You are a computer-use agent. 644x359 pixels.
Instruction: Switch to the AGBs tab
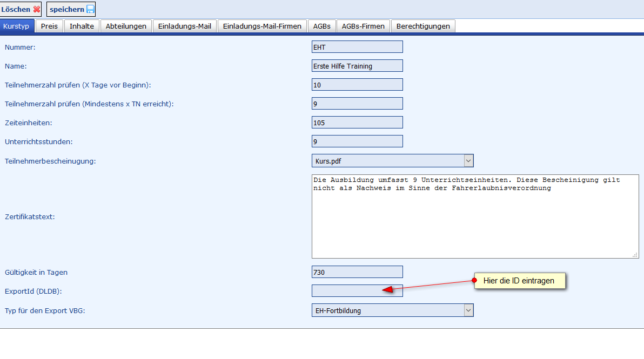pos(322,26)
